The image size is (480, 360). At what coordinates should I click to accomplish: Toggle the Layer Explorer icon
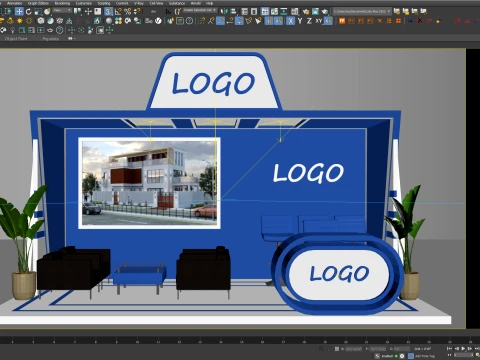254,12
